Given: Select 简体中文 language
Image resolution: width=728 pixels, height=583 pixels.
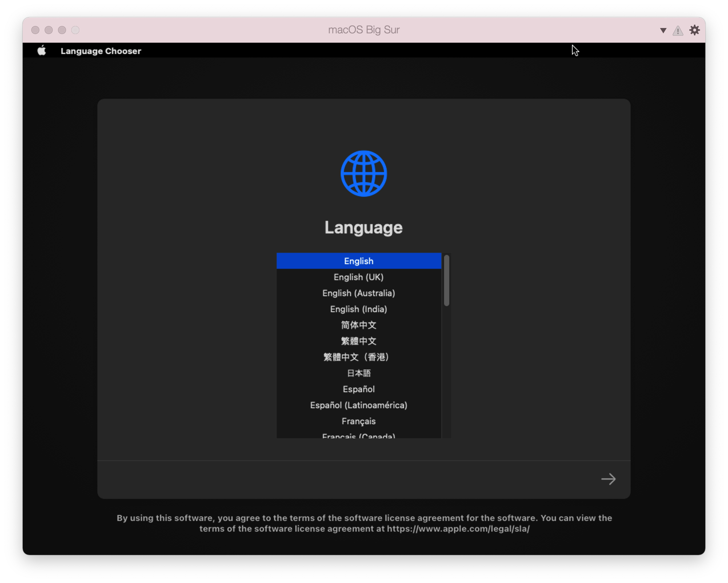Looking at the screenshot, I should [359, 325].
